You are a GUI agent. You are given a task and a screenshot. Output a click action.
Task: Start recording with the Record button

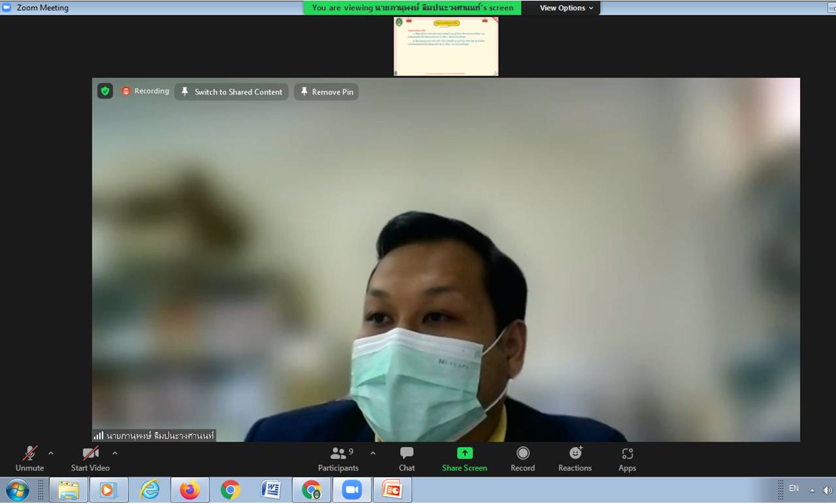click(522, 459)
